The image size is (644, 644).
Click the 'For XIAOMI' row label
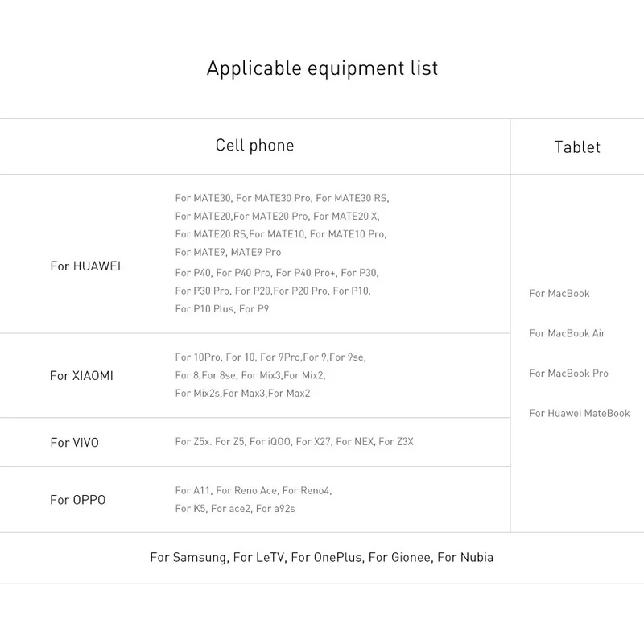[81, 375]
